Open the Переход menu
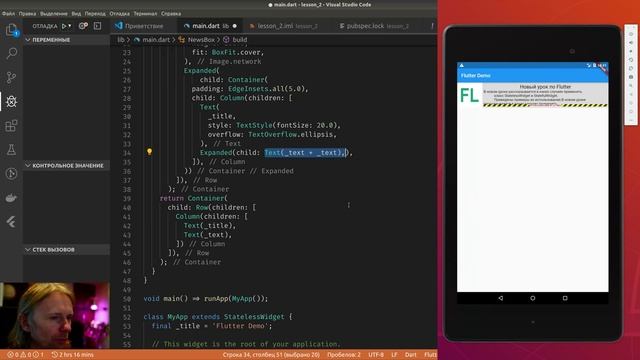This screenshot has width=640, height=360. (x=95, y=13)
